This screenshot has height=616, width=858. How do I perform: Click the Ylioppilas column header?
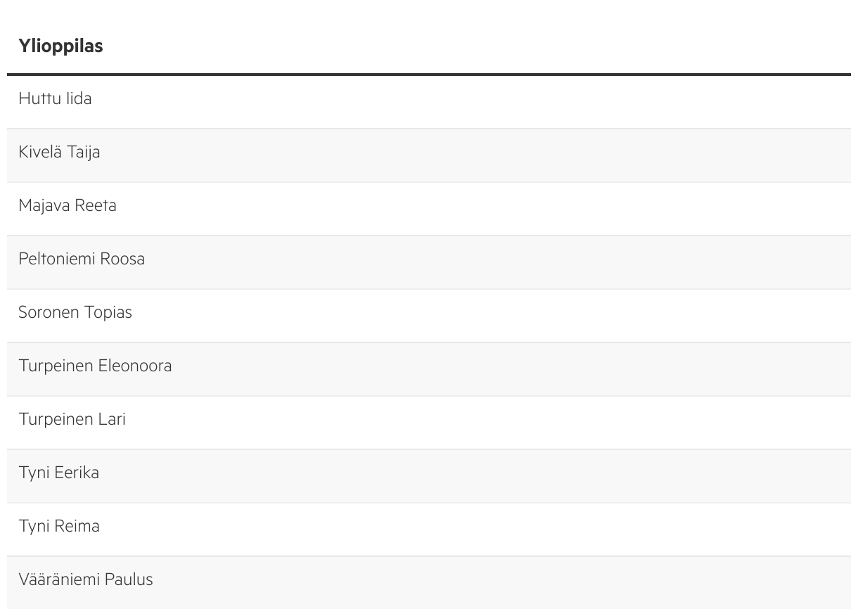click(60, 46)
